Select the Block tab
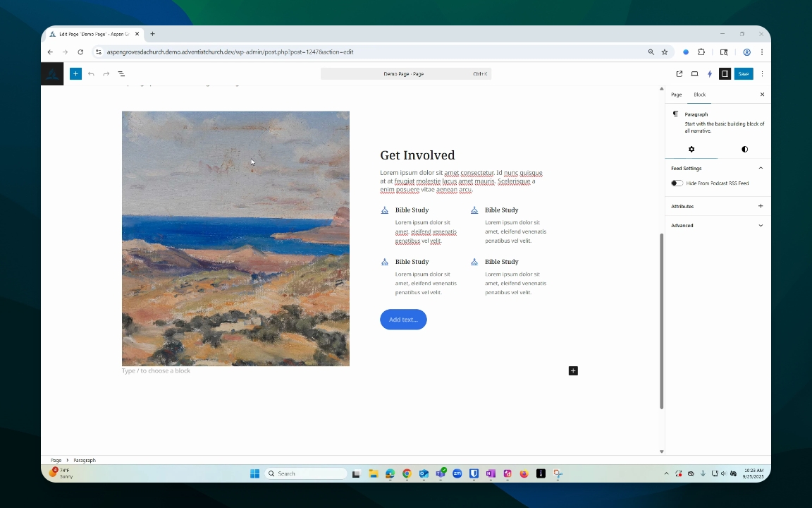The image size is (812, 508). click(700, 95)
